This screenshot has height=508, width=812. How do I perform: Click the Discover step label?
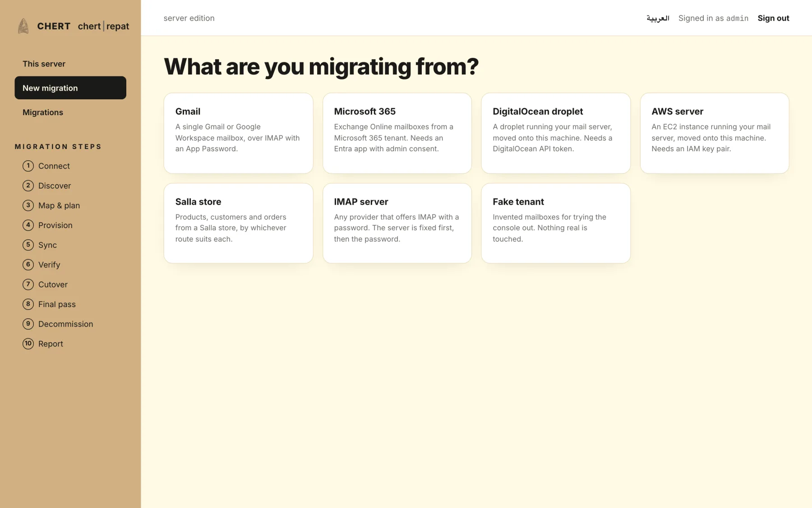click(x=55, y=186)
